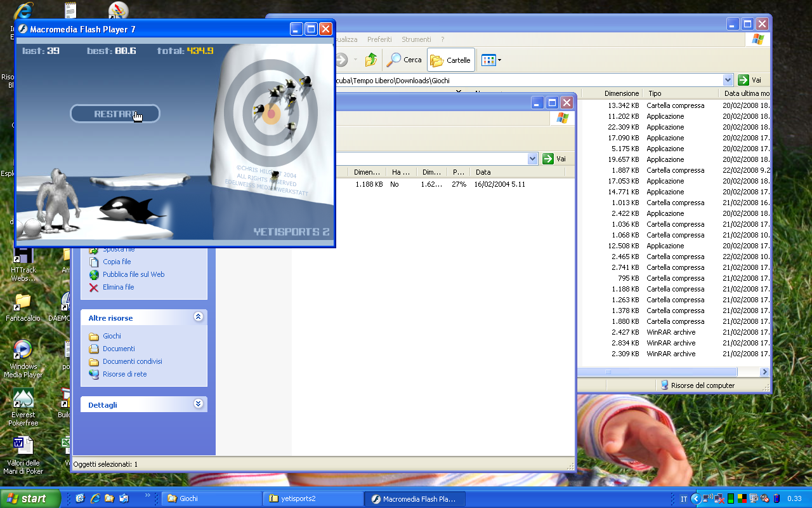Open the views dropdown in Giochi toolbar
812x508 pixels.
pyautogui.click(x=491, y=60)
